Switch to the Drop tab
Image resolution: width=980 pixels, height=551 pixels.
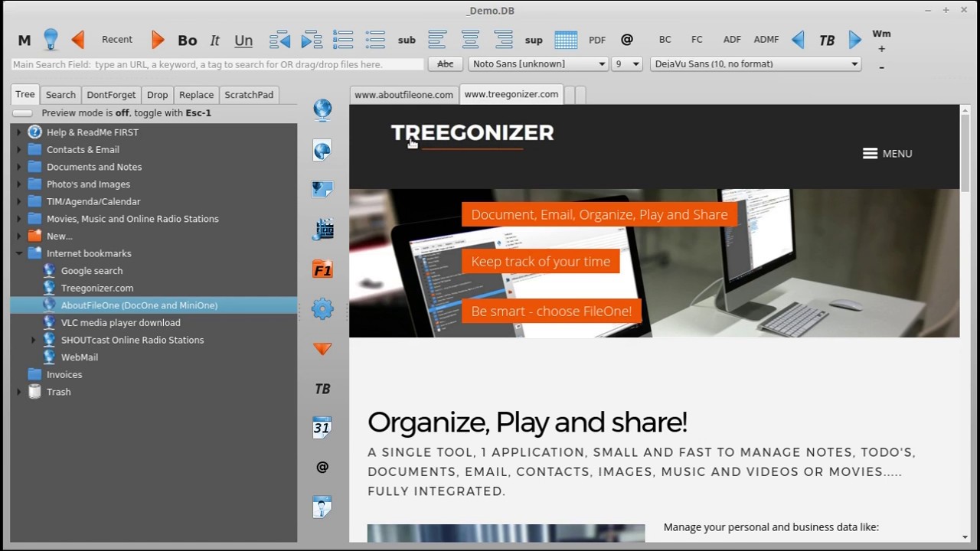(x=157, y=95)
